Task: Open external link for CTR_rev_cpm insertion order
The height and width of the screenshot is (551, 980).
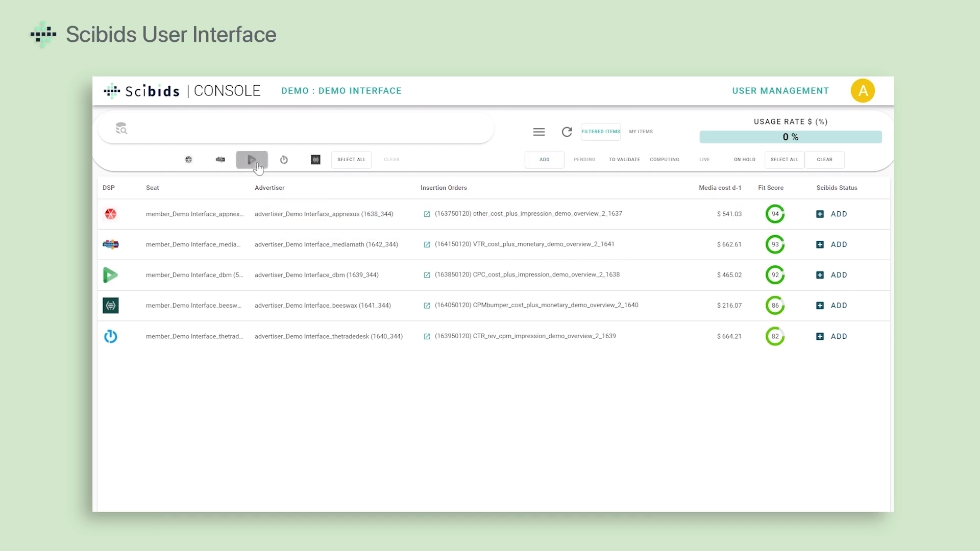Action: (x=427, y=336)
